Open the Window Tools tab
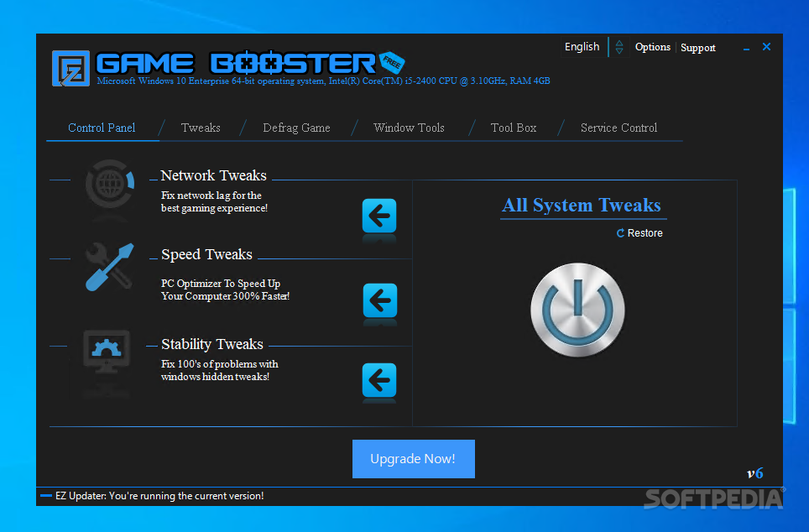Viewport: 809px width, 532px height. (x=410, y=128)
